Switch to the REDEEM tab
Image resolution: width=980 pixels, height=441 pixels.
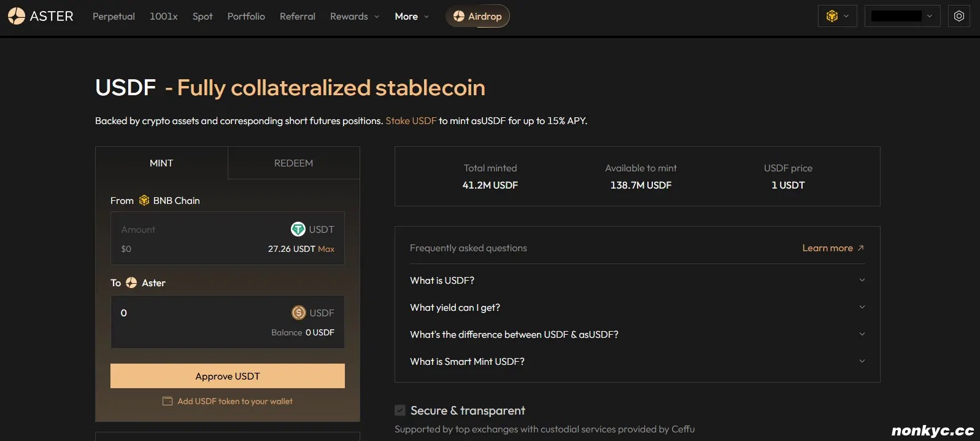point(293,163)
